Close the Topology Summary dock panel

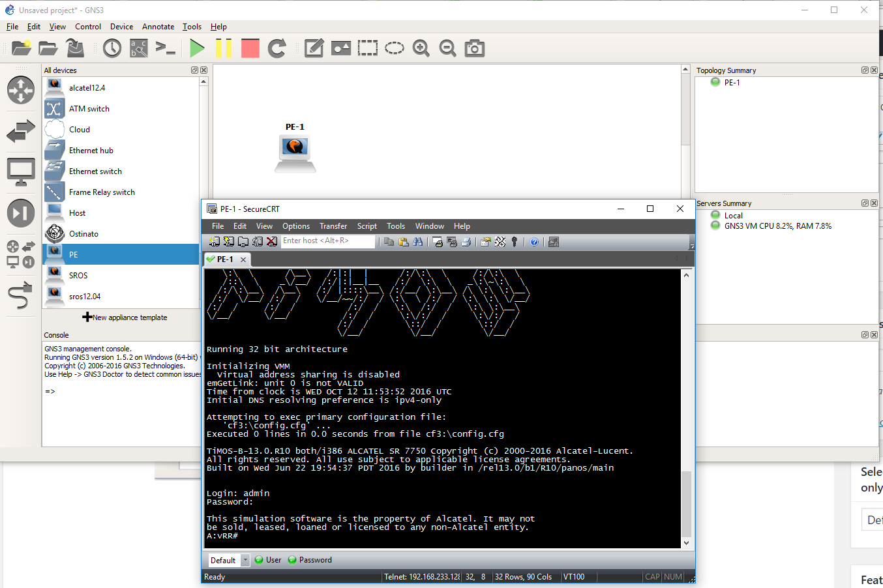(874, 70)
